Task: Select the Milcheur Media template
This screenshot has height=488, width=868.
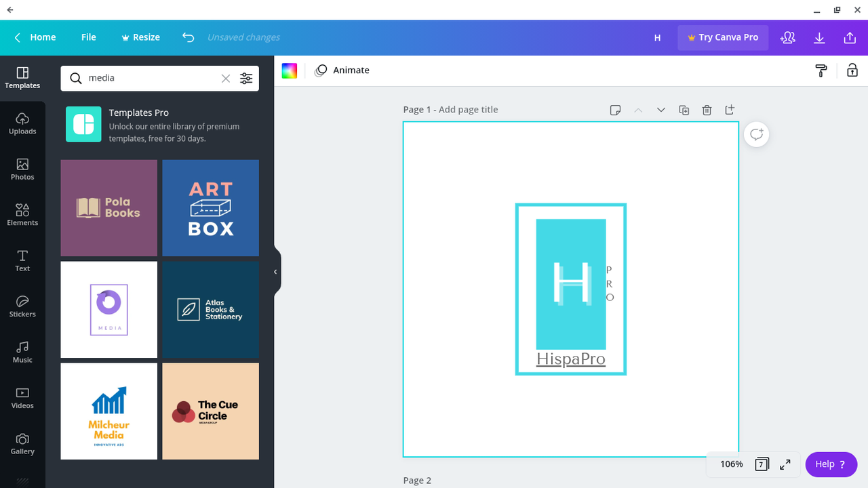Action: [x=109, y=411]
